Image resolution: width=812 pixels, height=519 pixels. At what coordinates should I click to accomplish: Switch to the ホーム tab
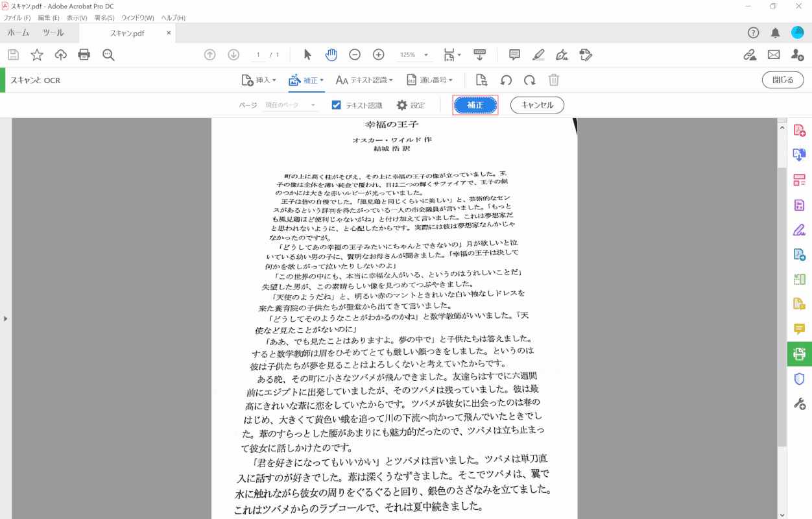click(18, 33)
